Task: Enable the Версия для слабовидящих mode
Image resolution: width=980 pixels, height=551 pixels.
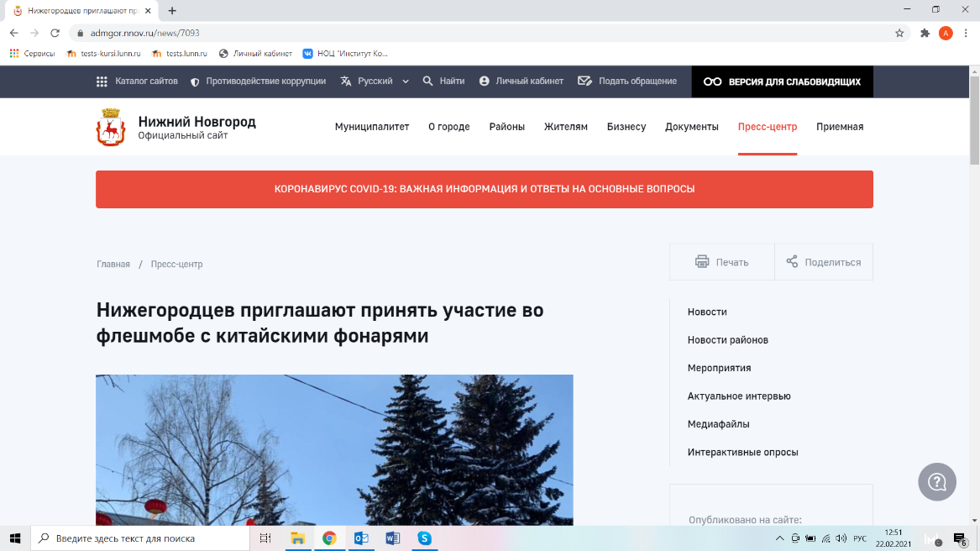Action: coord(782,81)
